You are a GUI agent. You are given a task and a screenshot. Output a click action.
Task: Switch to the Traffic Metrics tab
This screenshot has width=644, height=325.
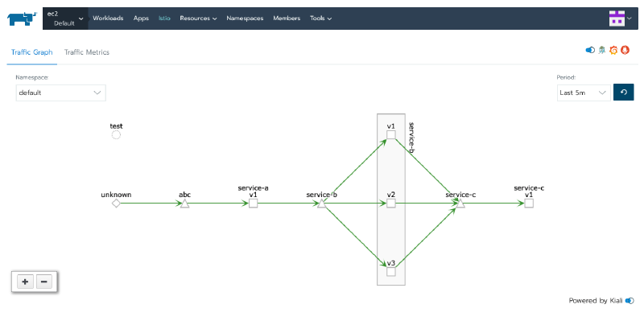click(87, 52)
